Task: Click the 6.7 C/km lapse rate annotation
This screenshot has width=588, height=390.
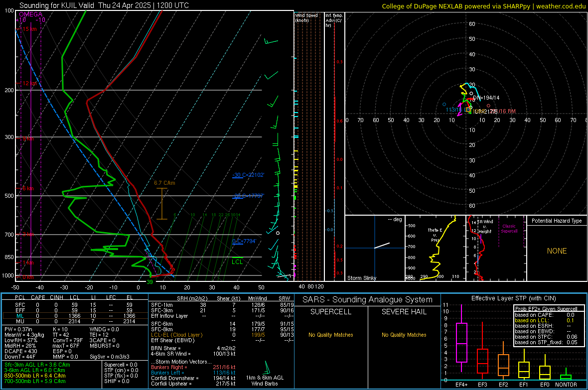Action: pyautogui.click(x=164, y=183)
